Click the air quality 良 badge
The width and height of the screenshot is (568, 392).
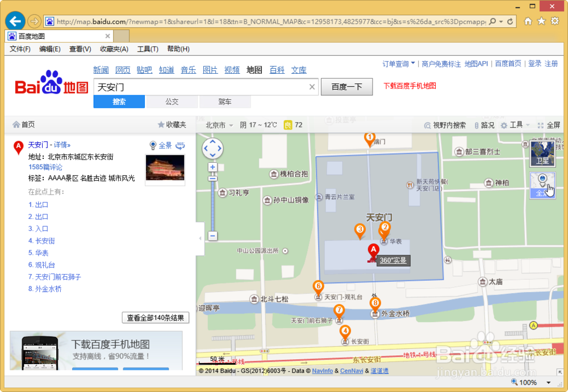click(287, 125)
